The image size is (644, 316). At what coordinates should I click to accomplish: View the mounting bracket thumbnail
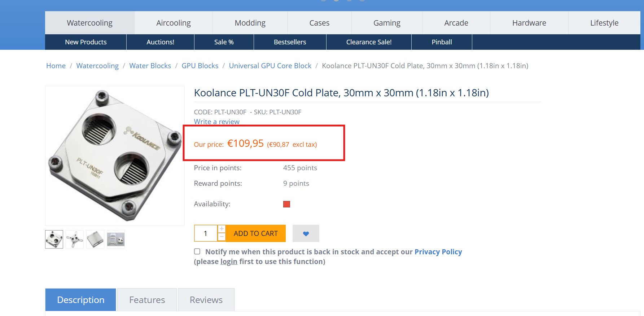coord(75,239)
